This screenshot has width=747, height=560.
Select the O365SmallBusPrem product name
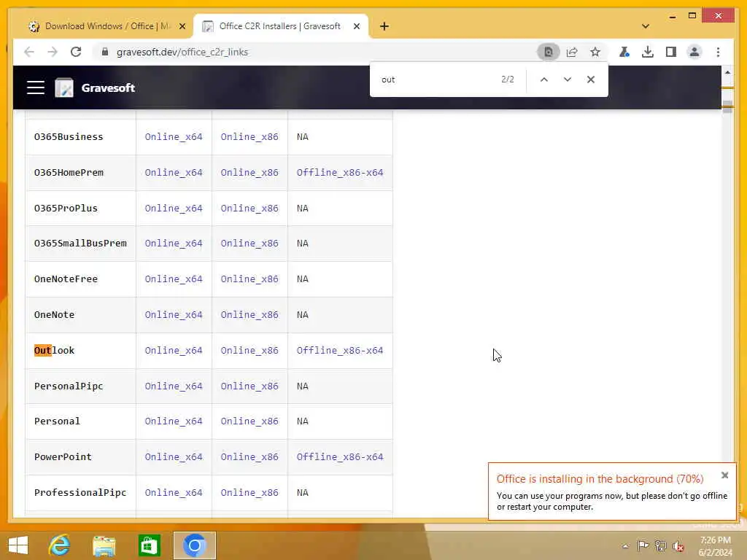[x=80, y=244]
